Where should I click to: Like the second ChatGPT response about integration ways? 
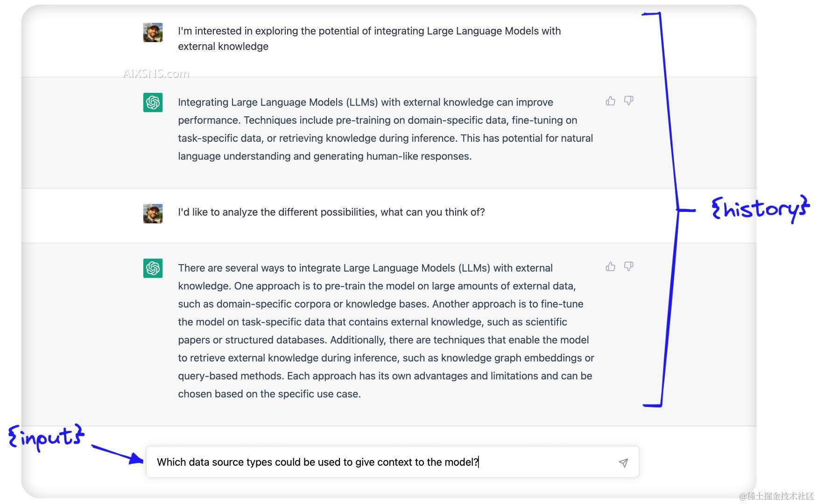coord(610,266)
